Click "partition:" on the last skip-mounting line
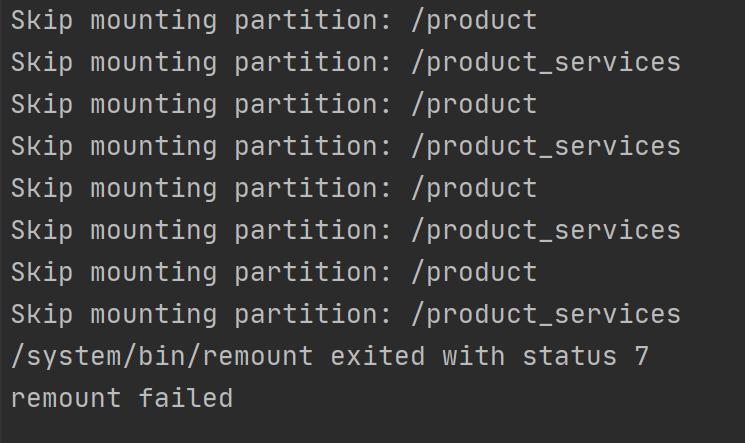745x443 pixels. tap(314, 314)
